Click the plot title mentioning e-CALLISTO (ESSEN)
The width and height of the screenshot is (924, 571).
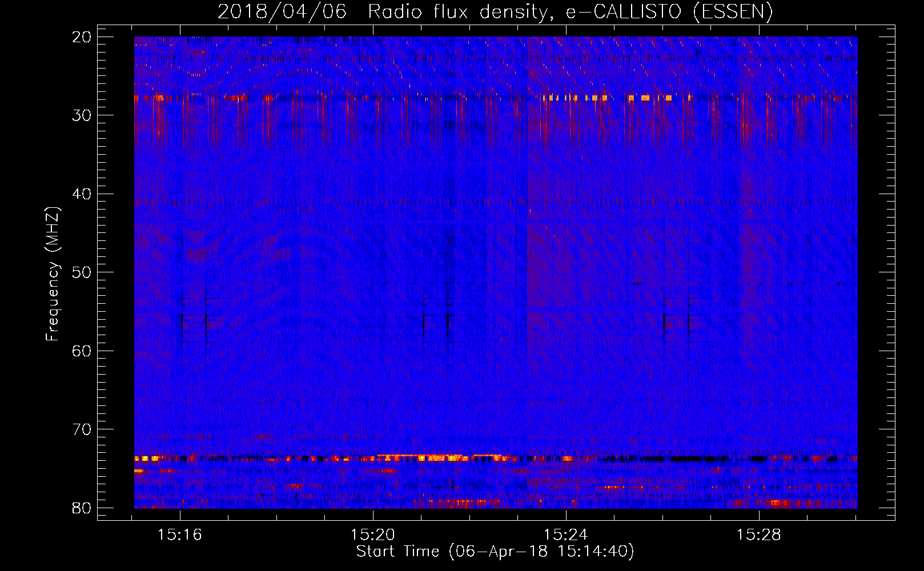495,12
